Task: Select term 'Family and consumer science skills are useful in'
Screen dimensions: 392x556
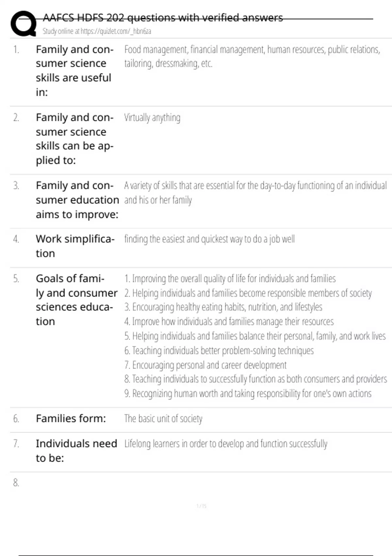Action: point(74,71)
